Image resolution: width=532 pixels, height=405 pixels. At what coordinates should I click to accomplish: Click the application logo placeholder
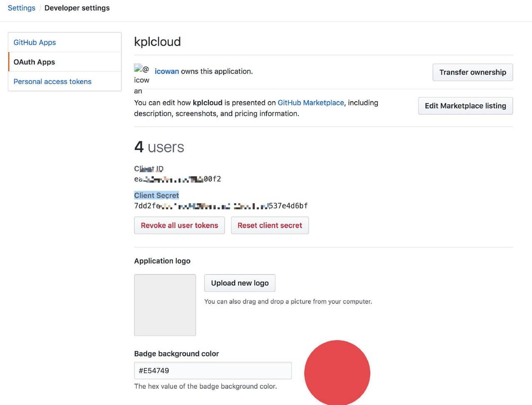(165, 305)
